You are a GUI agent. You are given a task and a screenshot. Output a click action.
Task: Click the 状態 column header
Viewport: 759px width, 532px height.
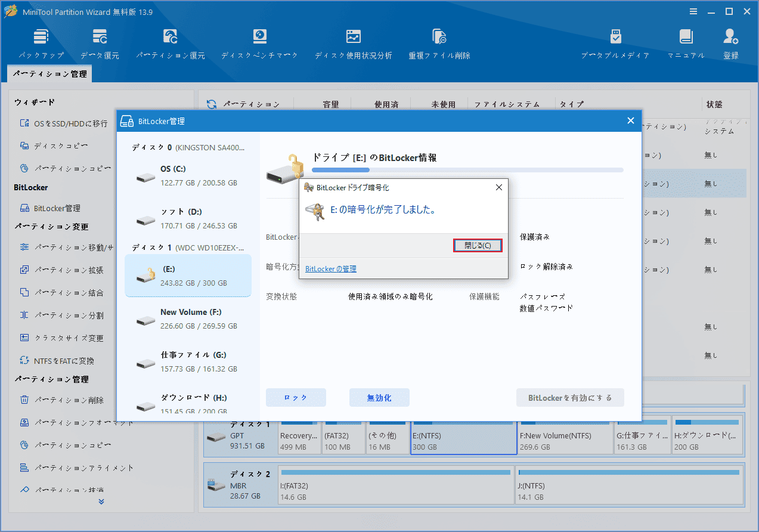point(714,104)
